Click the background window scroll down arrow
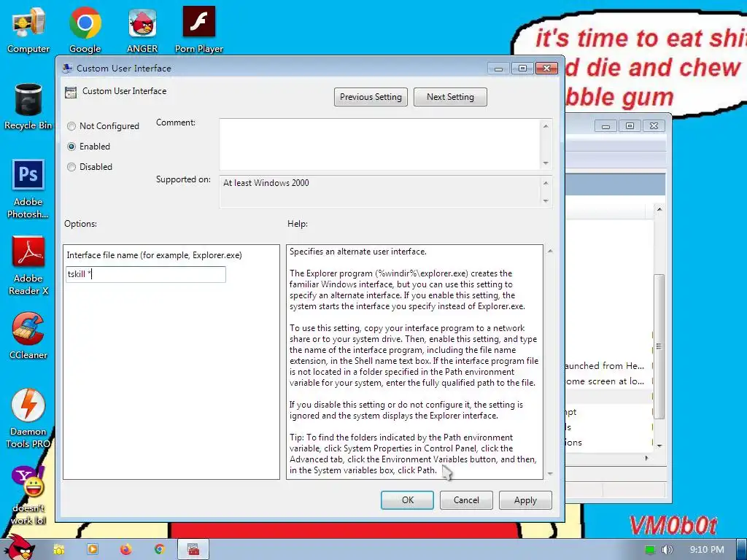 659,446
